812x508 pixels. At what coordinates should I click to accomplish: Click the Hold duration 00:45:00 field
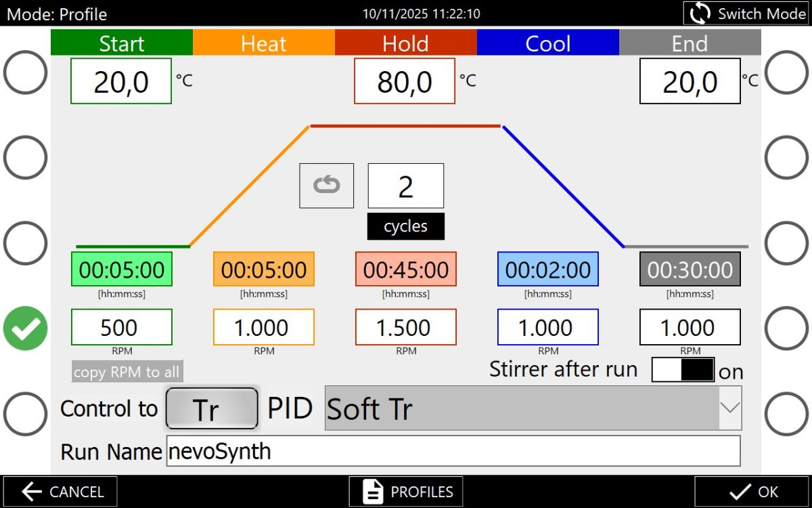click(405, 270)
